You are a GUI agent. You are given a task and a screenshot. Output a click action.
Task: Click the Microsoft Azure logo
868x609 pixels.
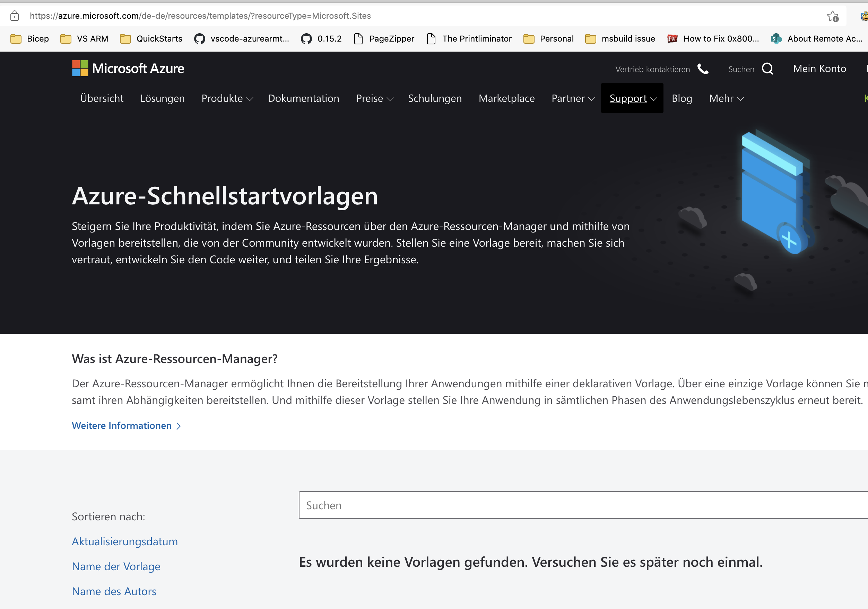(x=128, y=68)
